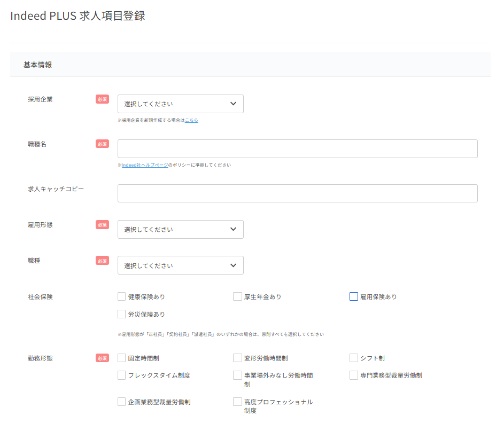Check the フレックスタイム制度 box
The height and width of the screenshot is (423, 504).
coord(122,375)
